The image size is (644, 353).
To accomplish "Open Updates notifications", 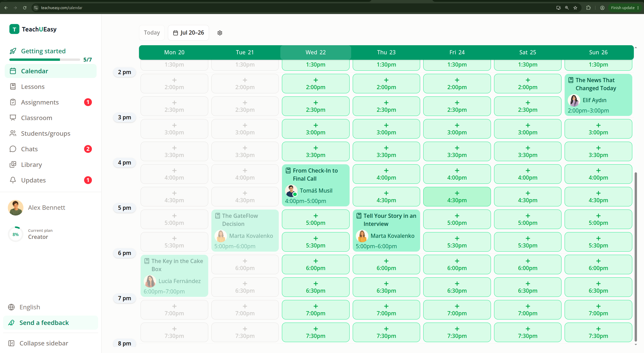I will 50,180.
